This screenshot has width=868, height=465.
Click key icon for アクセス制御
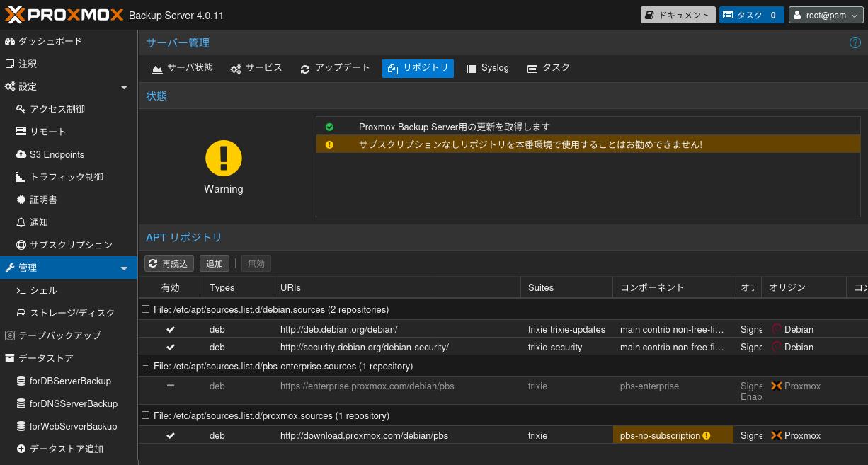[x=21, y=109]
